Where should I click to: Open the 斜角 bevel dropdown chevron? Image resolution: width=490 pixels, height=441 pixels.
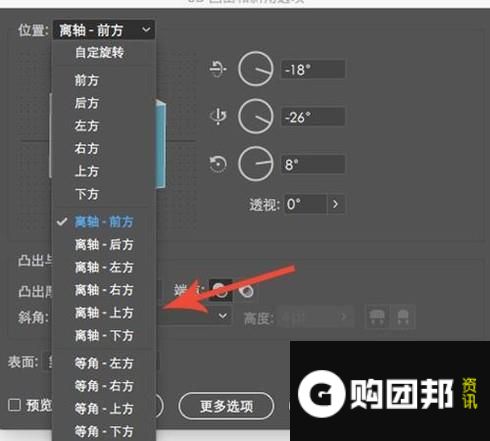[223, 315]
